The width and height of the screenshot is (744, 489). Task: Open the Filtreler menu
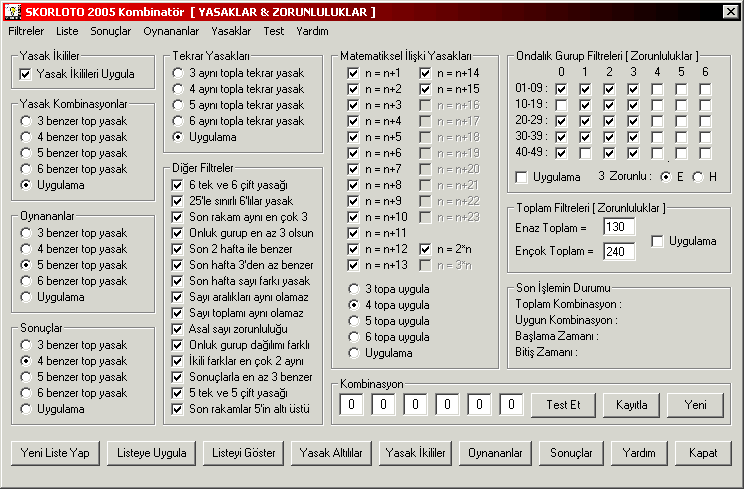(x=26, y=31)
